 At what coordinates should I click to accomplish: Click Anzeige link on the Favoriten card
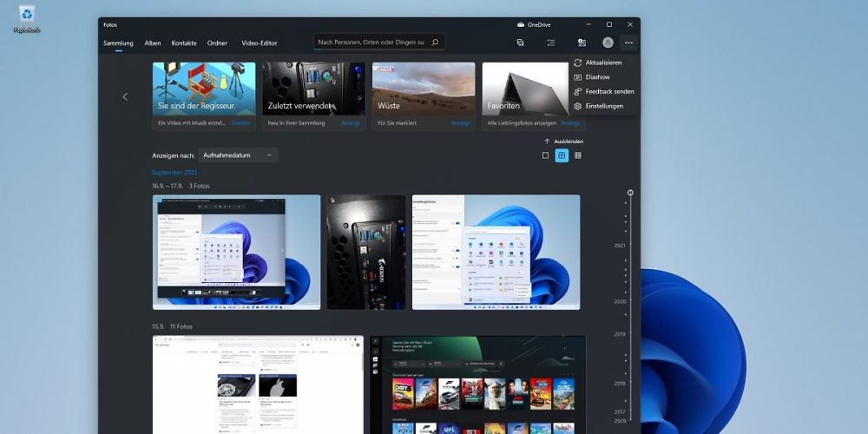pos(570,123)
